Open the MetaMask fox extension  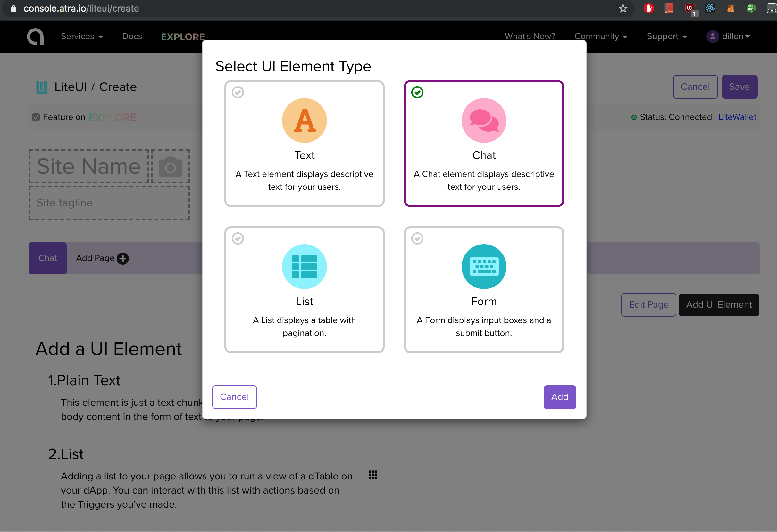pos(731,8)
